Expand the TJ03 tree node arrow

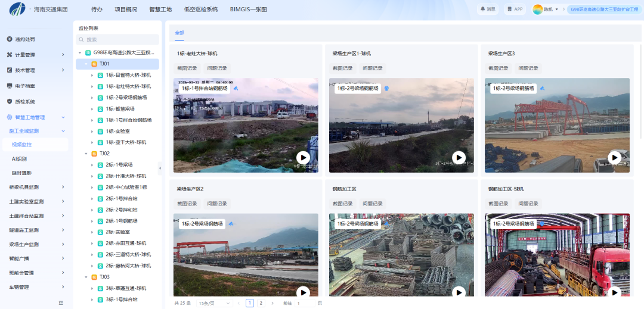[x=86, y=277]
